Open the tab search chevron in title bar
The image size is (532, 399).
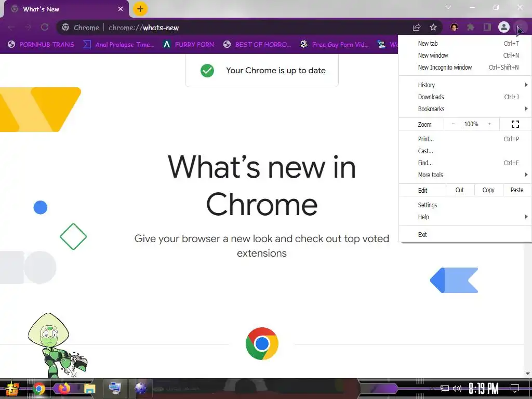[x=448, y=7]
